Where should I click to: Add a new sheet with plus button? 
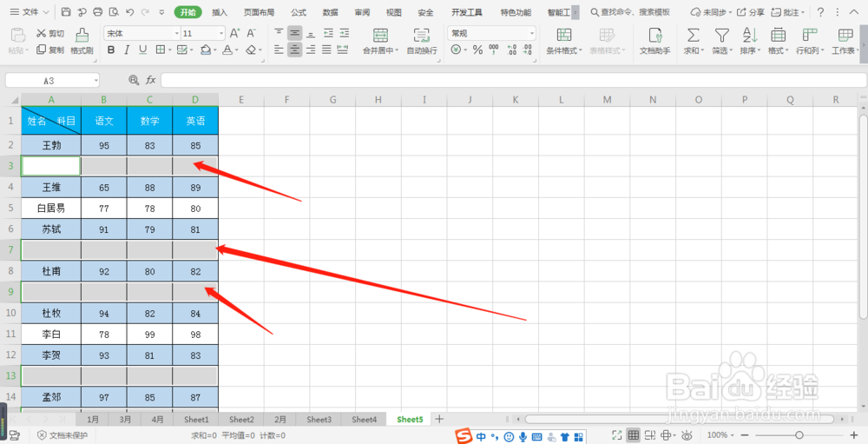(x=439, y=419)
